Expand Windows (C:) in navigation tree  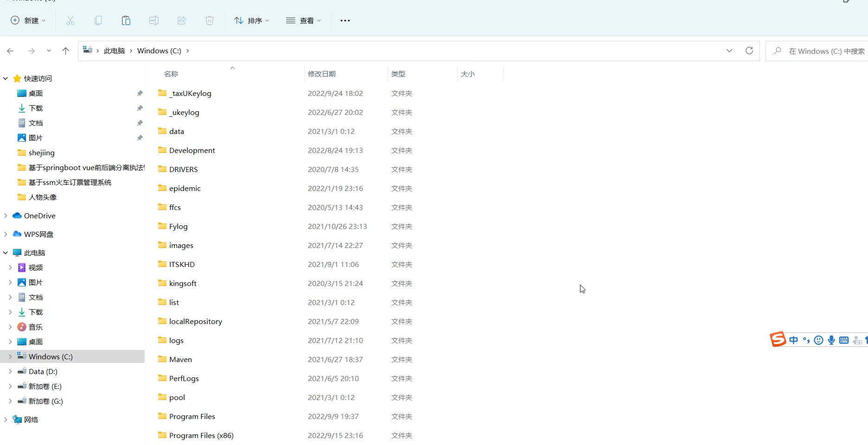tap(10, 356)
